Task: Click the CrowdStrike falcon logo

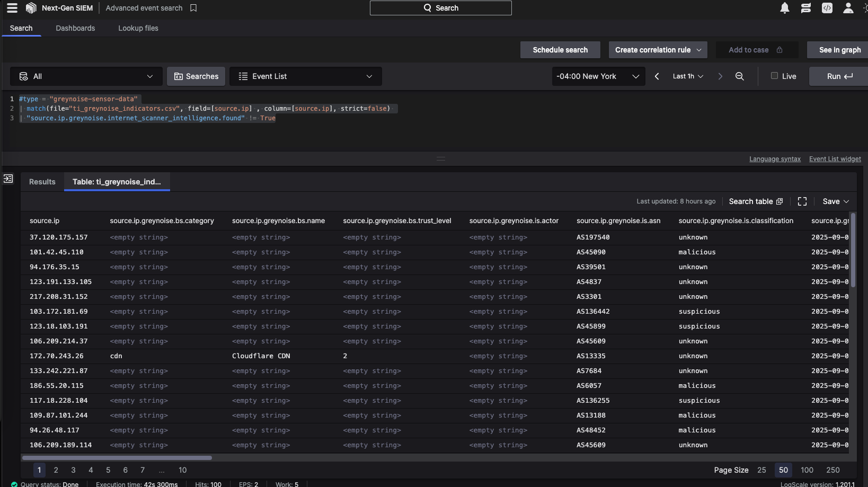Action: click(31, 8)
